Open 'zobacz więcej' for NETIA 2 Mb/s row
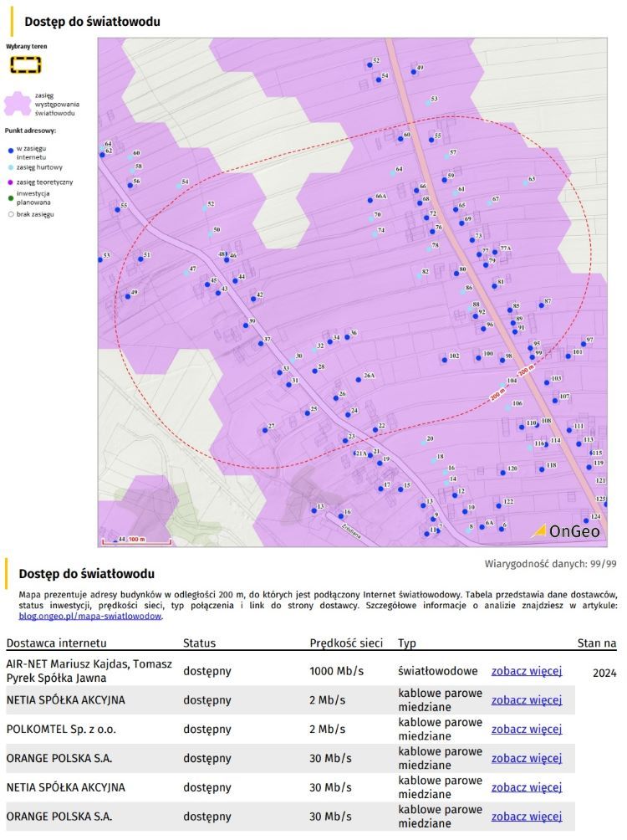627x840 pixels. point(527,700)
